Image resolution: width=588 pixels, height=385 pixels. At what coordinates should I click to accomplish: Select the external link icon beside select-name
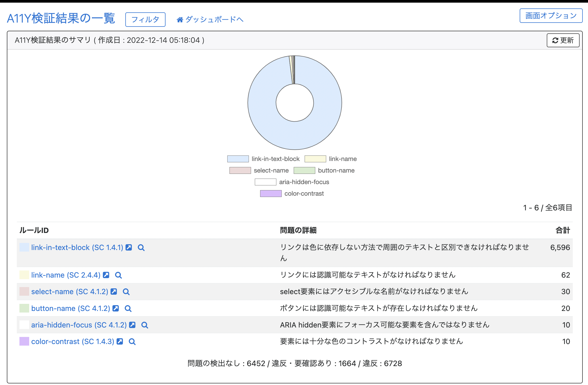114,292
